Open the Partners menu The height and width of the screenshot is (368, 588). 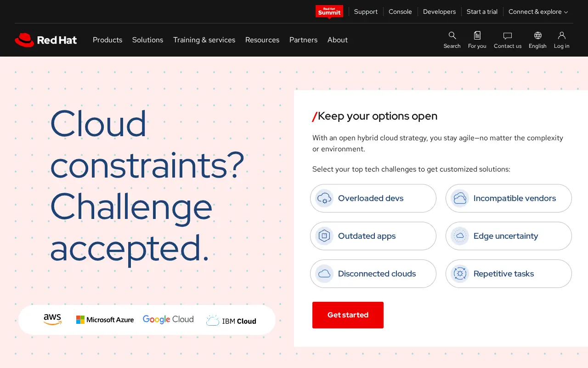pos(303,40)
